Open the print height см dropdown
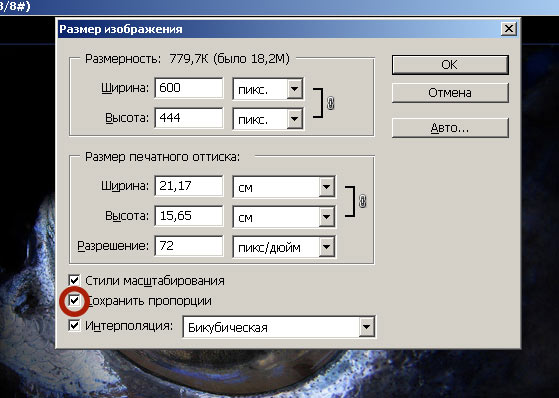The image size is (559, 398). point(284,217)
